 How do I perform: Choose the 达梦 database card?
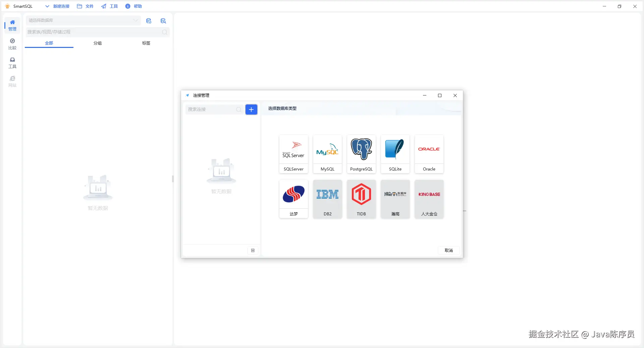coord(293,199)
